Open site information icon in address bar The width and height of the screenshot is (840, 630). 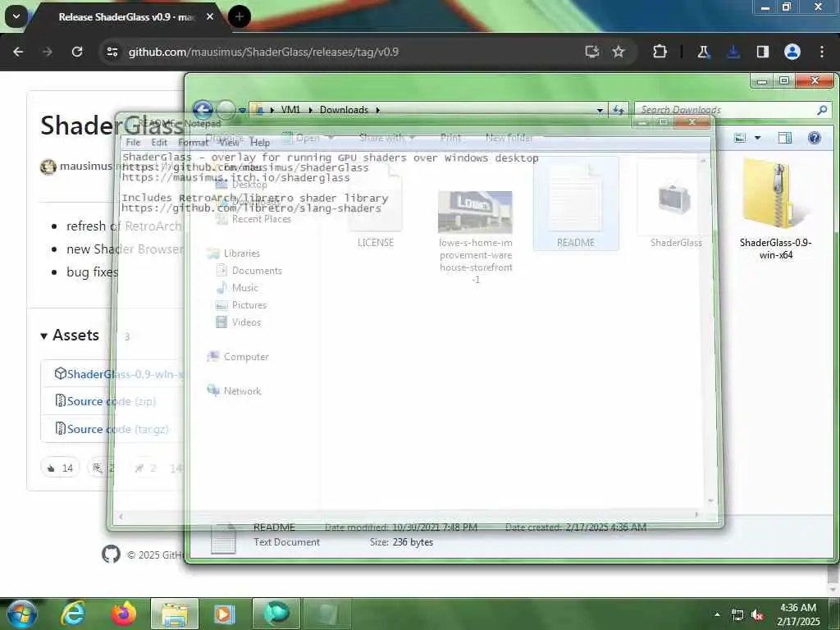click(112, 52)
